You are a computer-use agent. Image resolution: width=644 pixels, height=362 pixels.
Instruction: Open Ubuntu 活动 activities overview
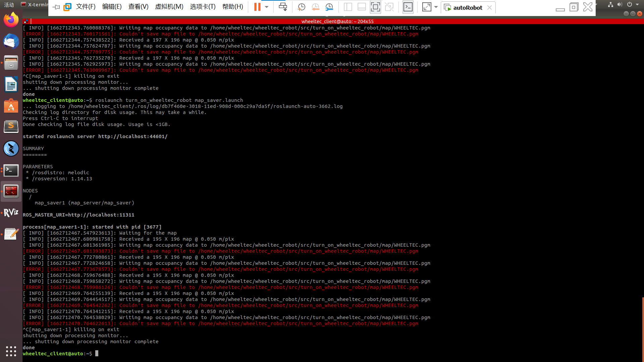[x=9, y=5]
